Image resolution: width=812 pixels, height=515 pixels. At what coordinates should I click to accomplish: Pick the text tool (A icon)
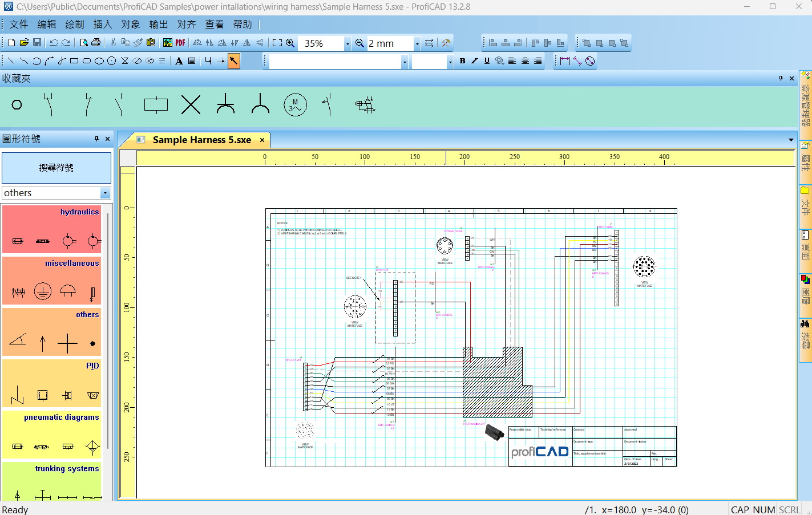[x=179, y=61]
